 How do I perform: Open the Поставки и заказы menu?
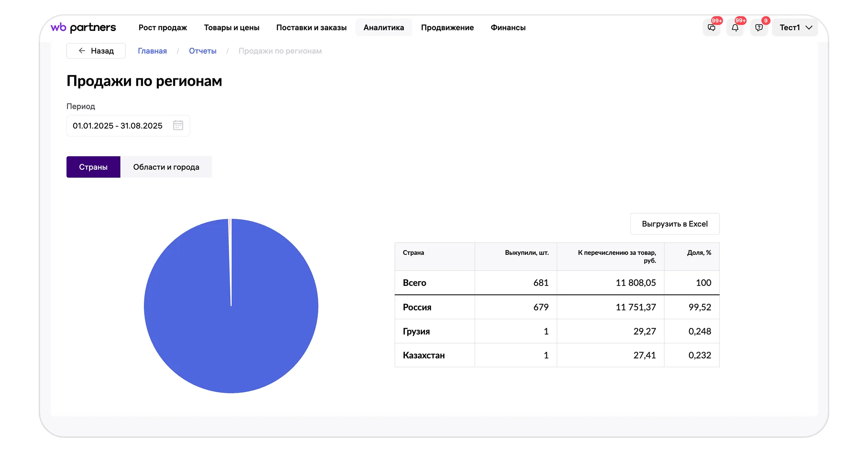tap(311, 28)
